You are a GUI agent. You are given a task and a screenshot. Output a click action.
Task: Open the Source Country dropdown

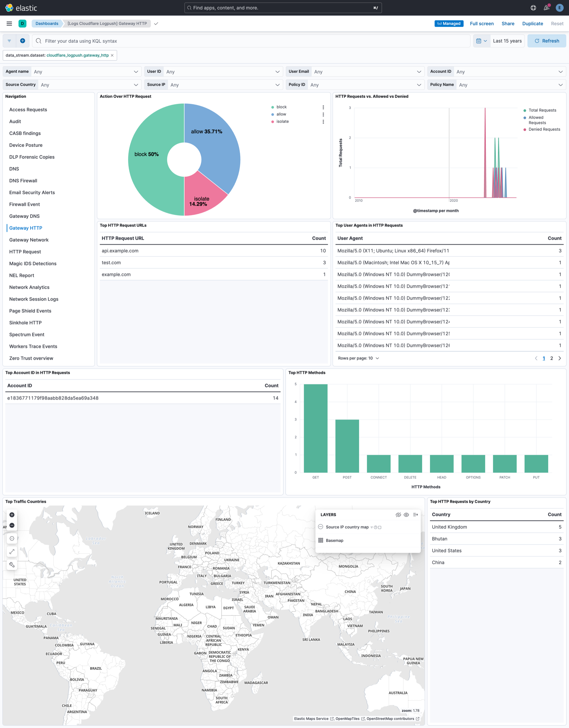point(89,85)
